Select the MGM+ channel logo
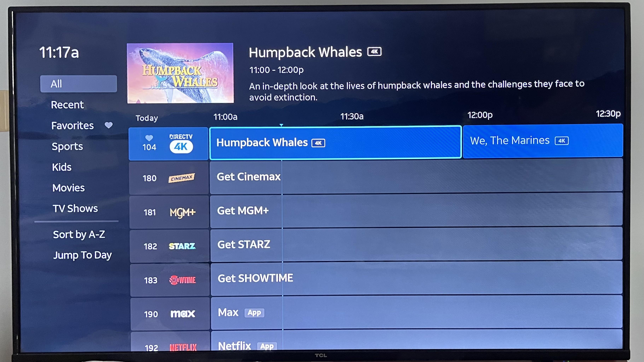644x362 pixels. pos(182,213)
